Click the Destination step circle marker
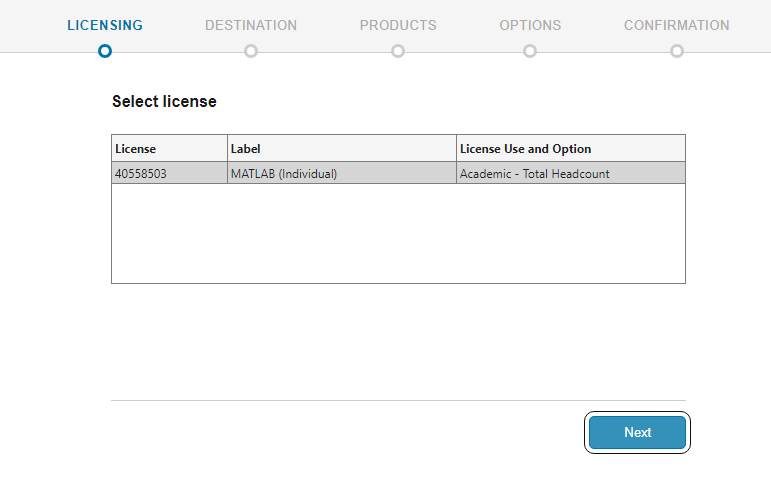The image size is (771, 486). [x=251, y=51]
